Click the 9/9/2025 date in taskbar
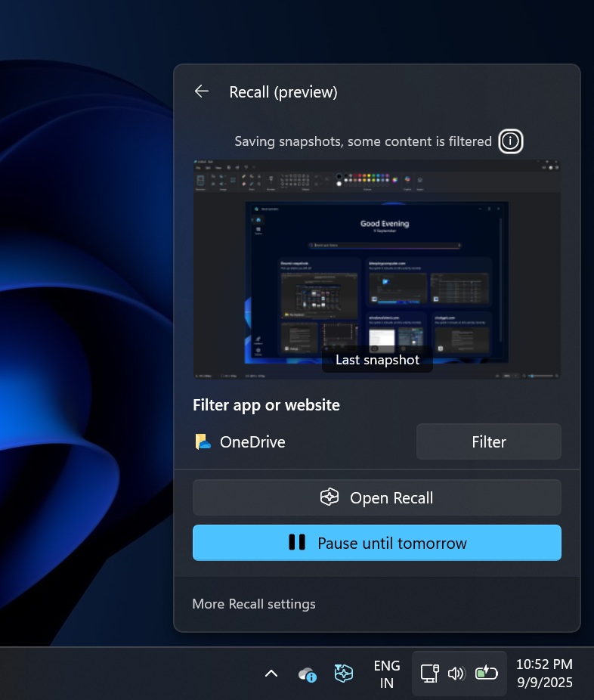Screen dimensions: 594x700 point(544,683)
